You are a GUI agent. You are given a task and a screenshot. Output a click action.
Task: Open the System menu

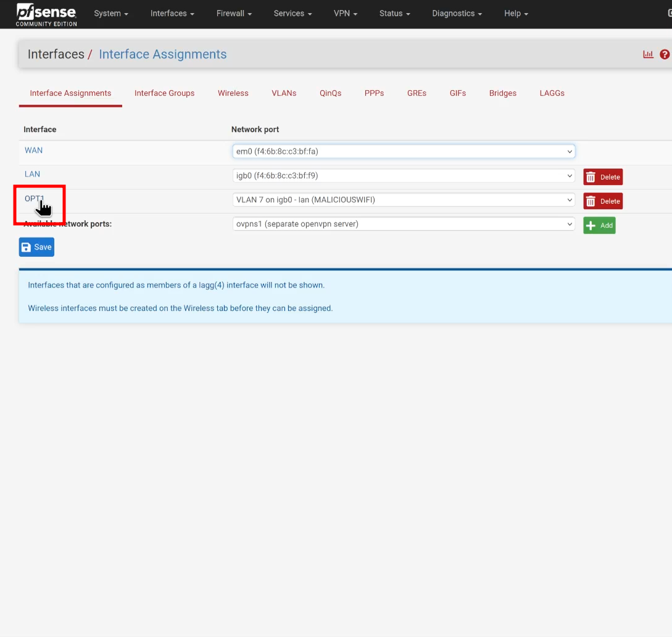click(x=111, y=14)
